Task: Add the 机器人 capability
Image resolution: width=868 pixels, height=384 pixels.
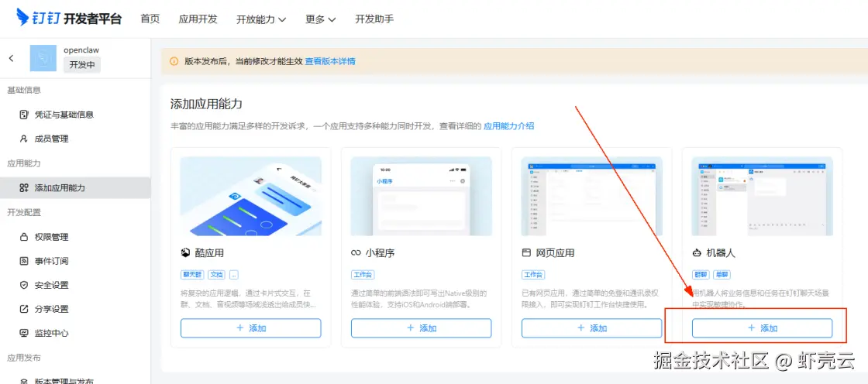Action: coord(763,328)
